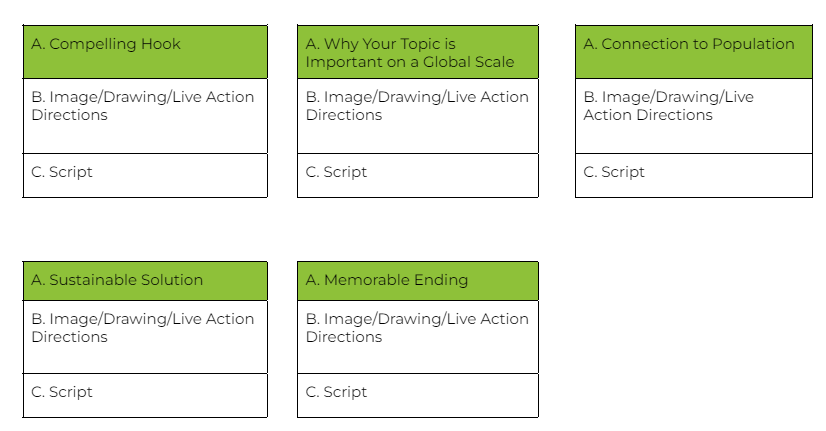Viewport: 826px width, 431px height.
Task: Select the Global Scale importance header
Action: 418,52
